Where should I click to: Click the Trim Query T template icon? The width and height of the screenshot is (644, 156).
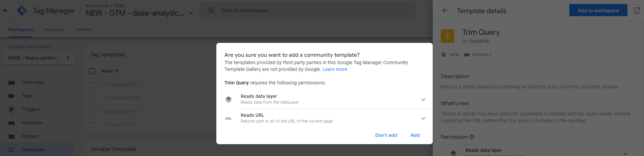click(448, 36)
